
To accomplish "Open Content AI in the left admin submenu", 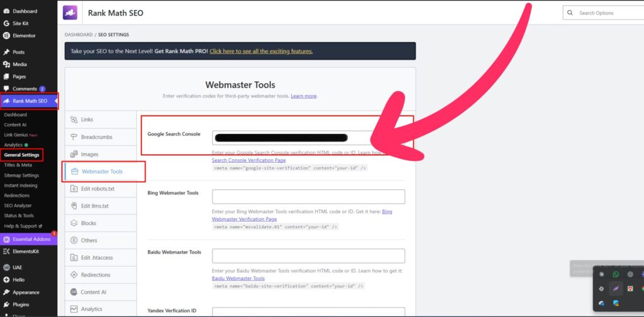I will (15, 125).
